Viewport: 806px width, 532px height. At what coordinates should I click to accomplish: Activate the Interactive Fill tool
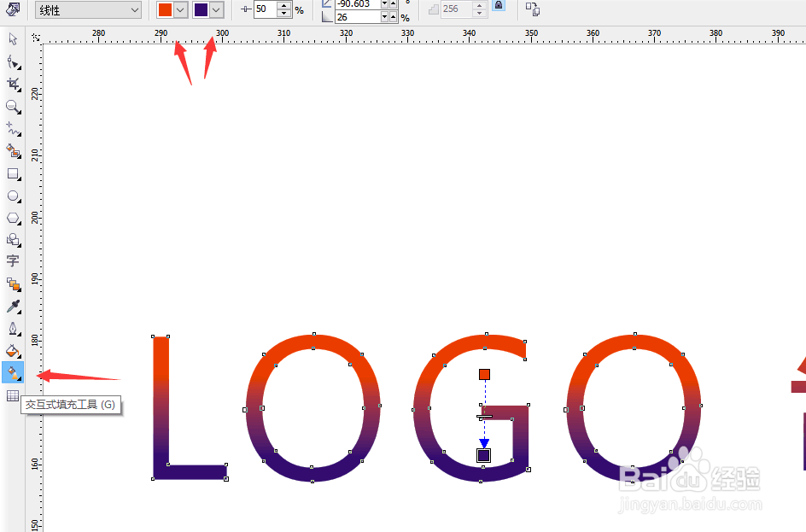[12, 372]
